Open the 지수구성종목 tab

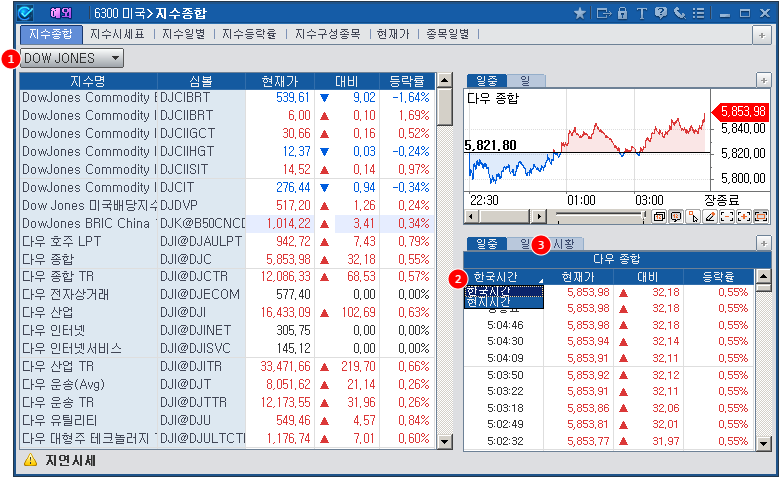(x=327, y=34)
